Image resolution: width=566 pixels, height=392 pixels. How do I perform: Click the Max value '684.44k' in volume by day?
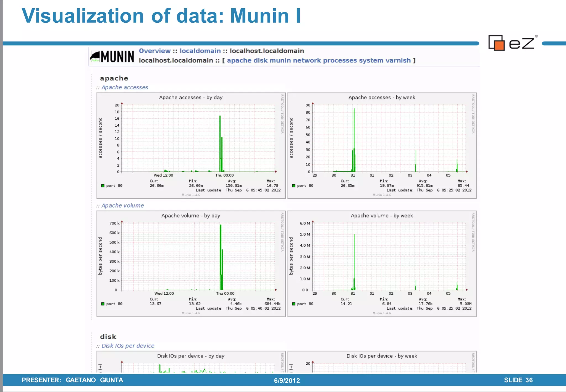coord(272,304)
